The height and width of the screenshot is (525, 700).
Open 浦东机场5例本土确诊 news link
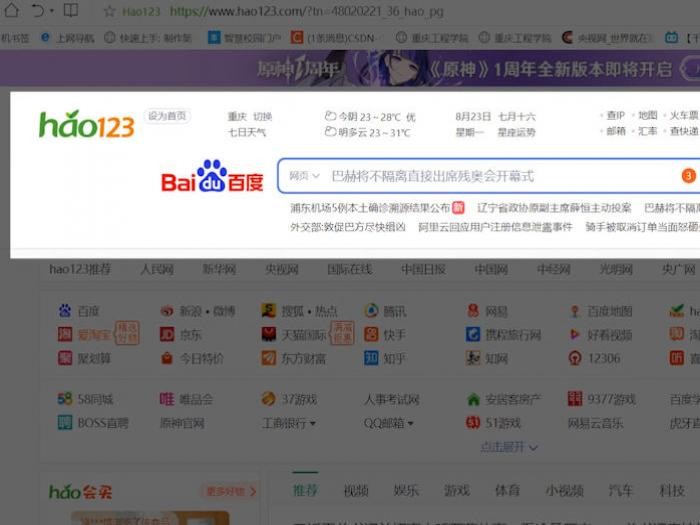tap(370, 208)
